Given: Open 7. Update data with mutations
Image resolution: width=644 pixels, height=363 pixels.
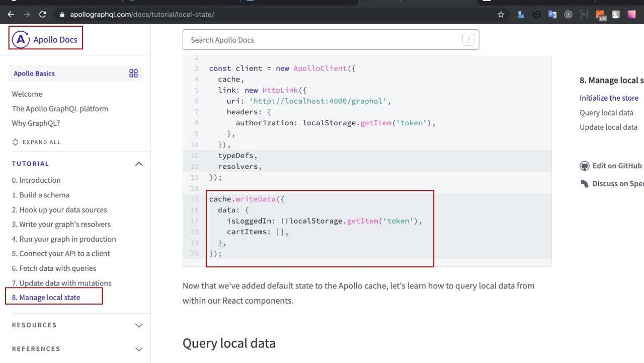Looking at the screenshot, I should [x=62, y=283].
